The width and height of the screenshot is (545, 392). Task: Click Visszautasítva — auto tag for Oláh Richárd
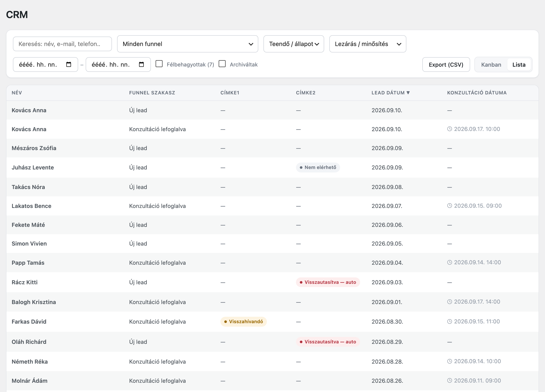(x=328, y=342)
